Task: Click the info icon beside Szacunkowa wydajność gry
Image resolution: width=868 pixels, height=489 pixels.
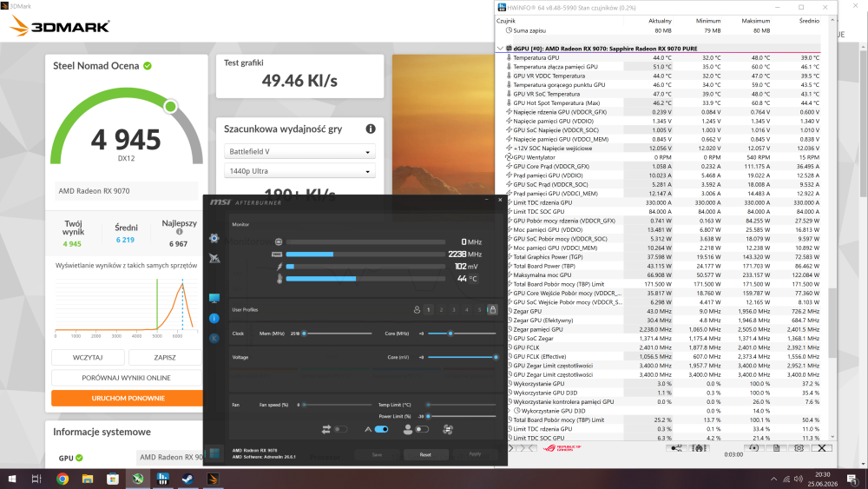Action: coord(371,129)
